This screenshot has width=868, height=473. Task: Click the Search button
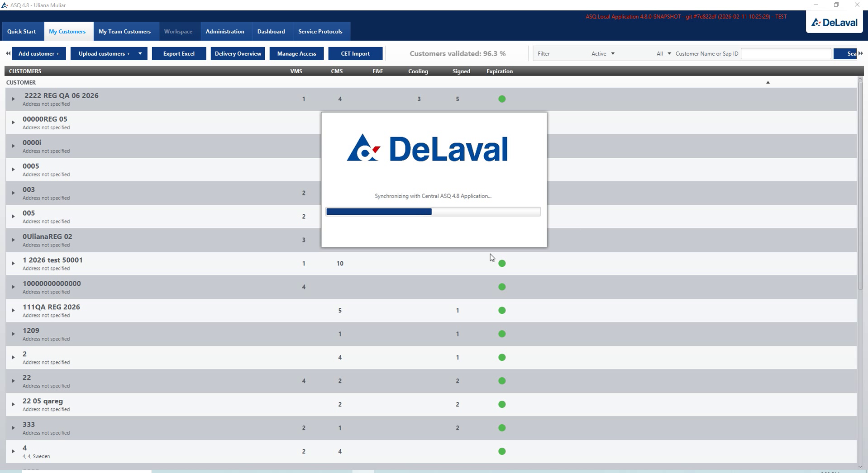pyautogui.click(x=846, y=54)
